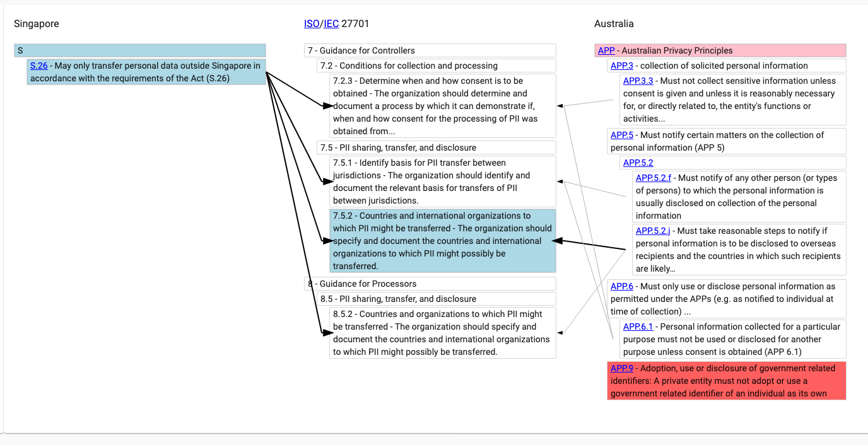
Task: Select the Singapore 'S' header row
Action: pos(140,50)
